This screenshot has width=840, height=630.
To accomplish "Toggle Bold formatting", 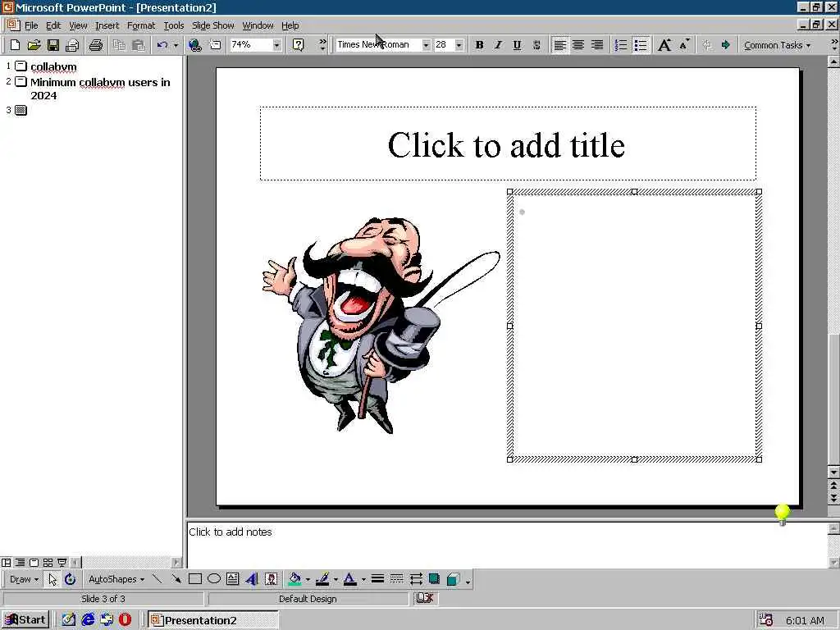I will (479, 45).
